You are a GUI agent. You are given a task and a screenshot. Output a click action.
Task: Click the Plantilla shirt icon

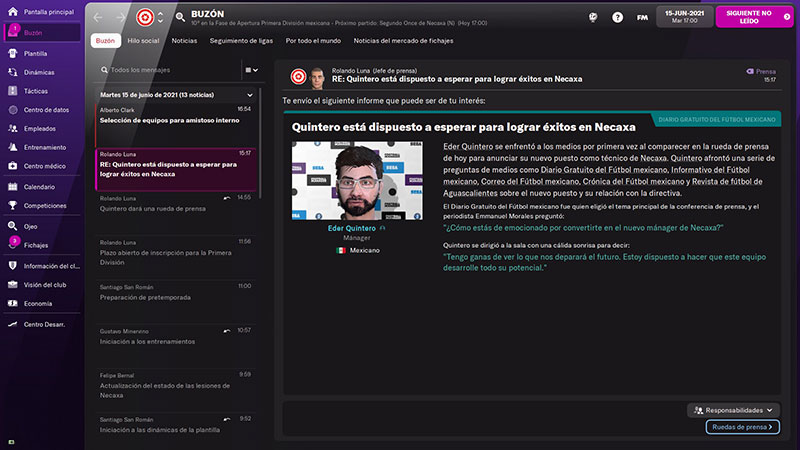13,53
